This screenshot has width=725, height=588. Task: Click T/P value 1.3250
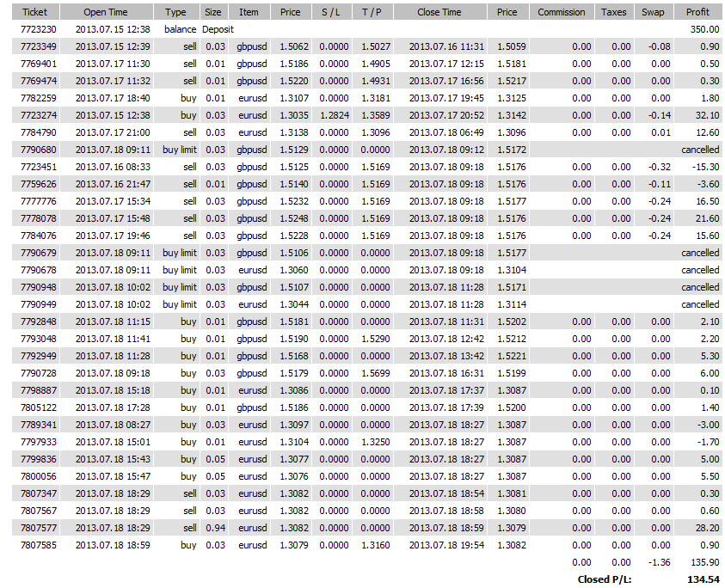point(376,442)
